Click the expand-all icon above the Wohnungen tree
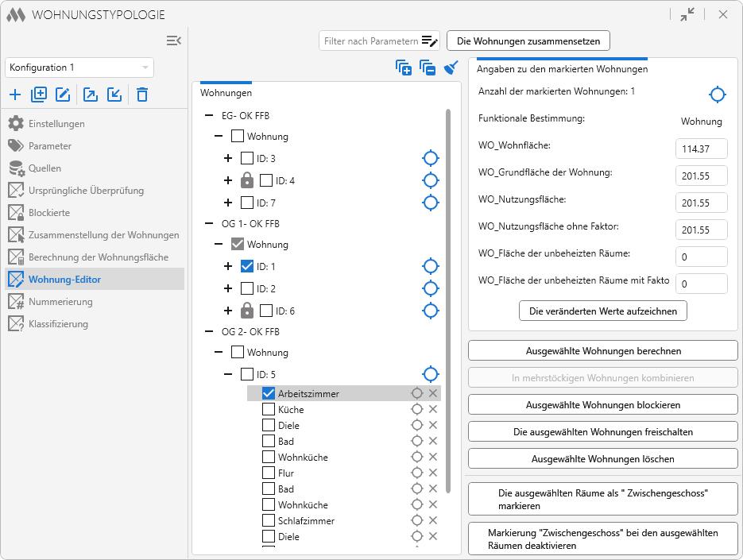This screenshot has height=560, width=743. click(x=404, y=68)
